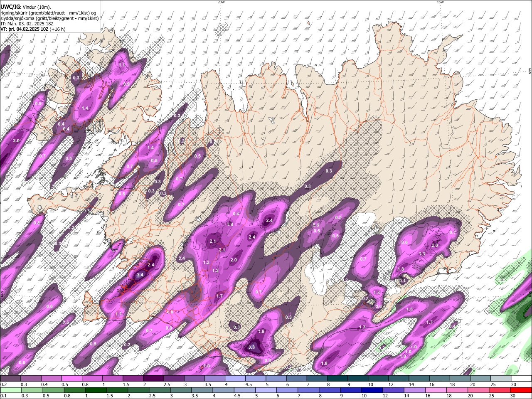Click the white swatch after 30 in the upper legend row
The image size is (532, 399).
coord(521,379)
